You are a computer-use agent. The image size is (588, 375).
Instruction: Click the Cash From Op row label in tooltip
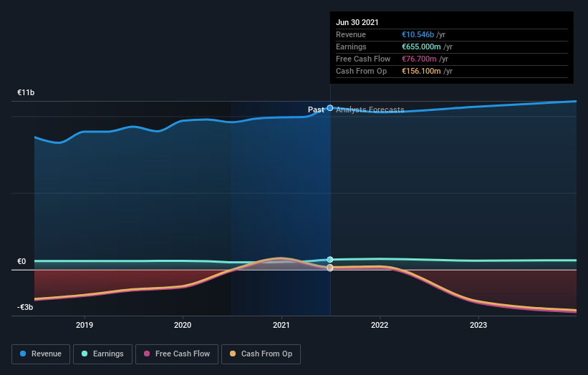pos(361,71)
